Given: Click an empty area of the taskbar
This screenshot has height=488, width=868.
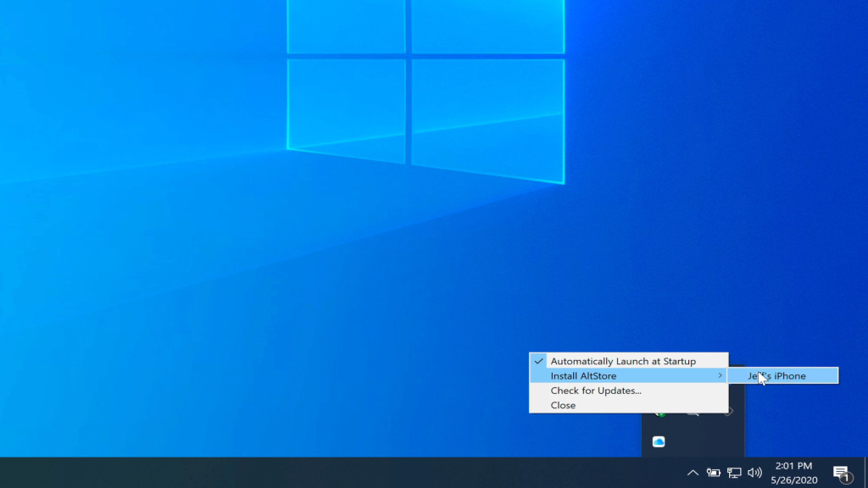Looking at the screenshot, I should [x=339, y=473].
